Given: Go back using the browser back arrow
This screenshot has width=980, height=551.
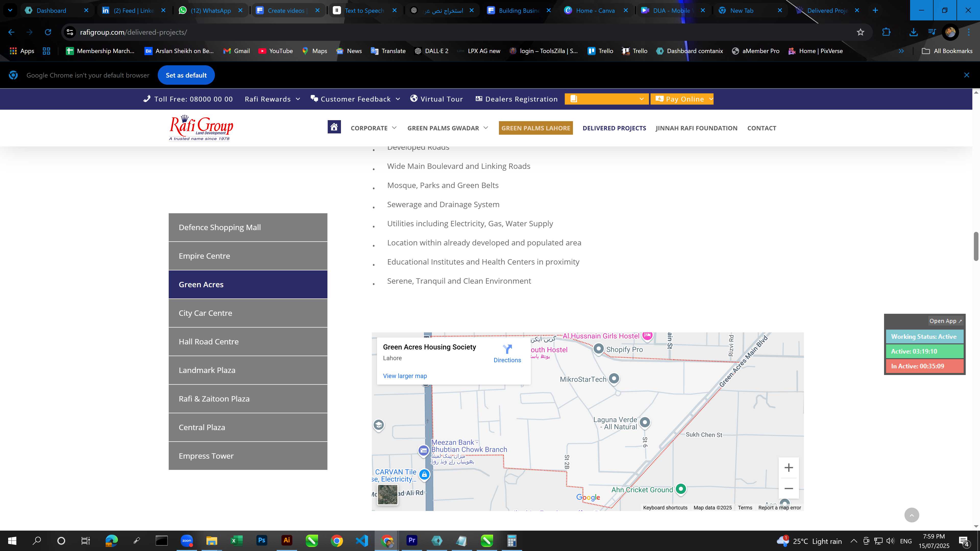Looking at the screenshot, I should [x=11, y=32].
